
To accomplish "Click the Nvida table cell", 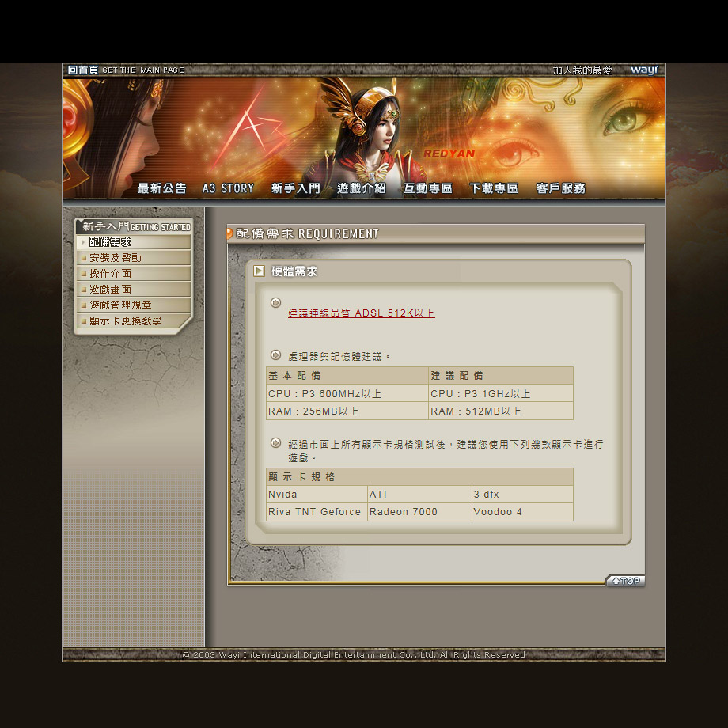I will [x=317, y=495].
